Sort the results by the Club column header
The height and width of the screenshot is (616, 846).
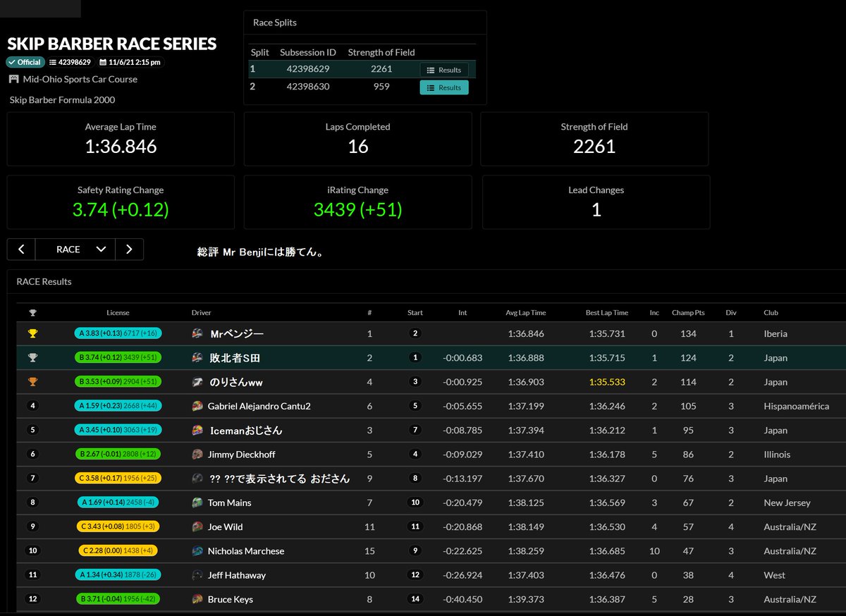(771, 313)
